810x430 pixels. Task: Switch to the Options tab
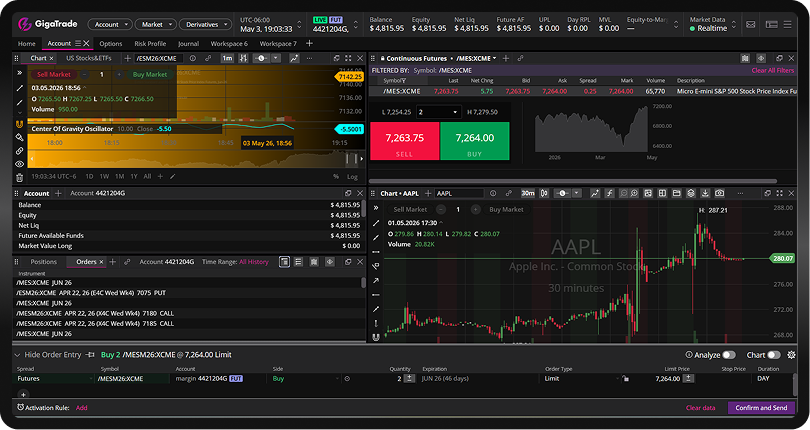coord(111,44)
